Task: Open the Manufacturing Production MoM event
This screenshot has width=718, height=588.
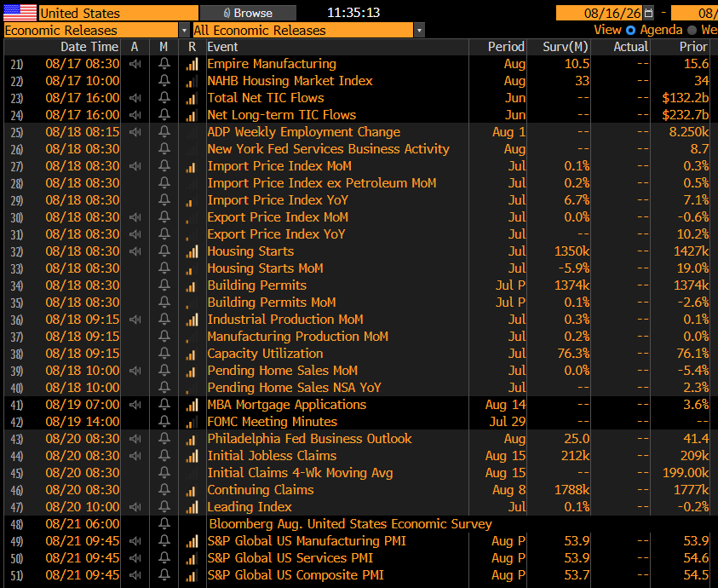Action: [297, 337]
